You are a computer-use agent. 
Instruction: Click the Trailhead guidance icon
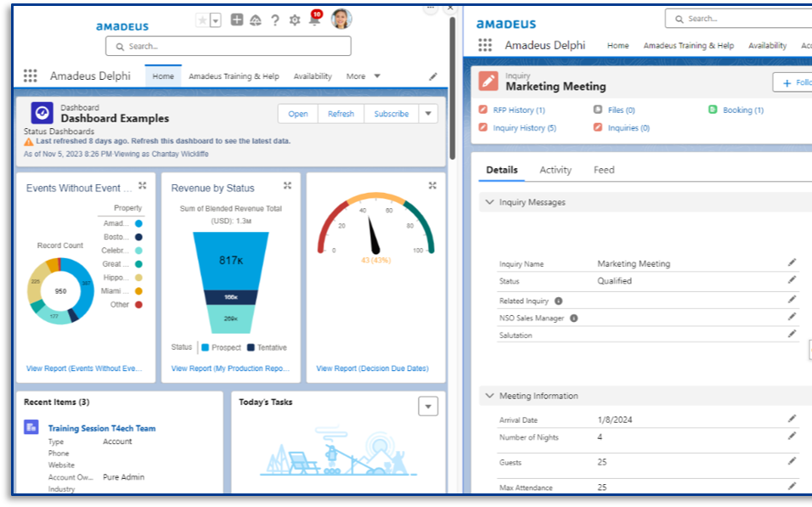pyautogui.click(x=256, y=20)
